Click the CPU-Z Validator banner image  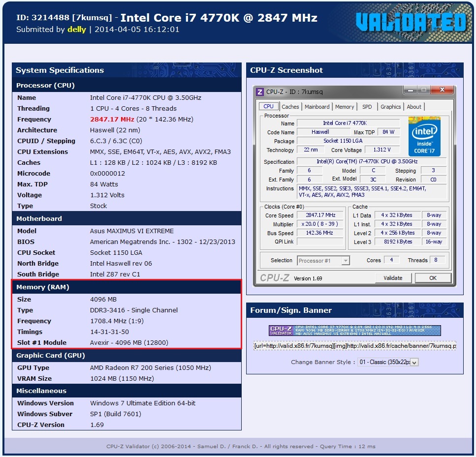pyautogui.click(x=354, y=331)
